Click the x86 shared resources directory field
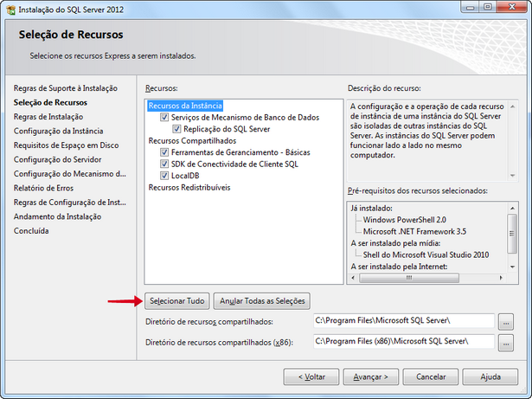The height and width of the screenshot is (399, 532). tap(404, 341)
